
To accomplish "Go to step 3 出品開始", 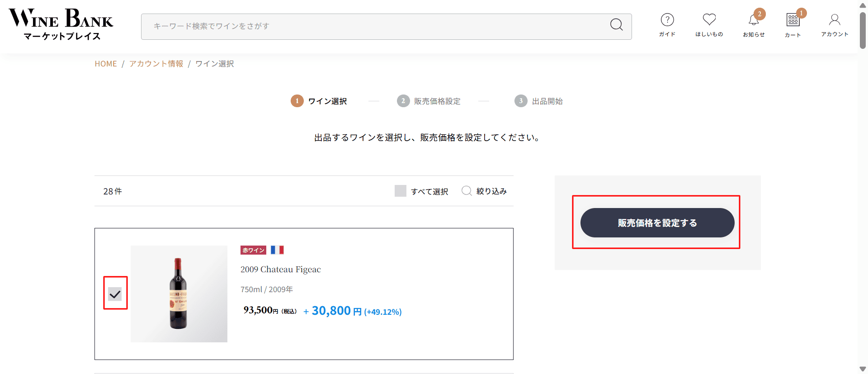I will [x=538, y=101].
